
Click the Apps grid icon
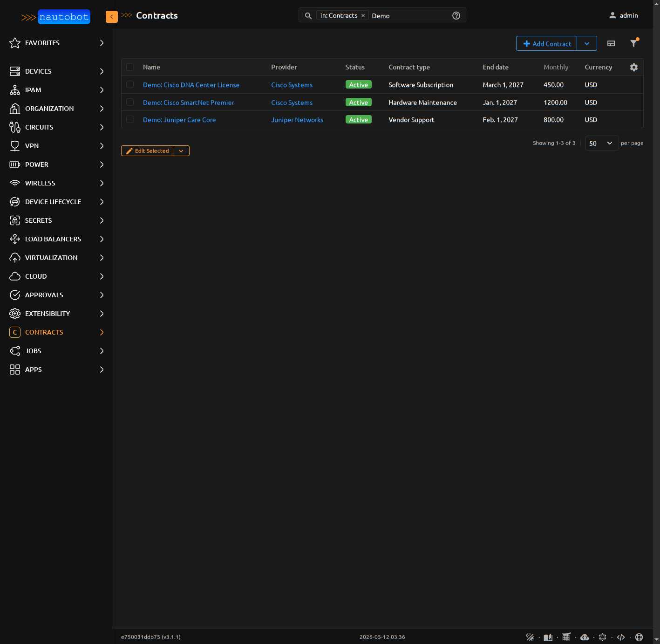15,370
